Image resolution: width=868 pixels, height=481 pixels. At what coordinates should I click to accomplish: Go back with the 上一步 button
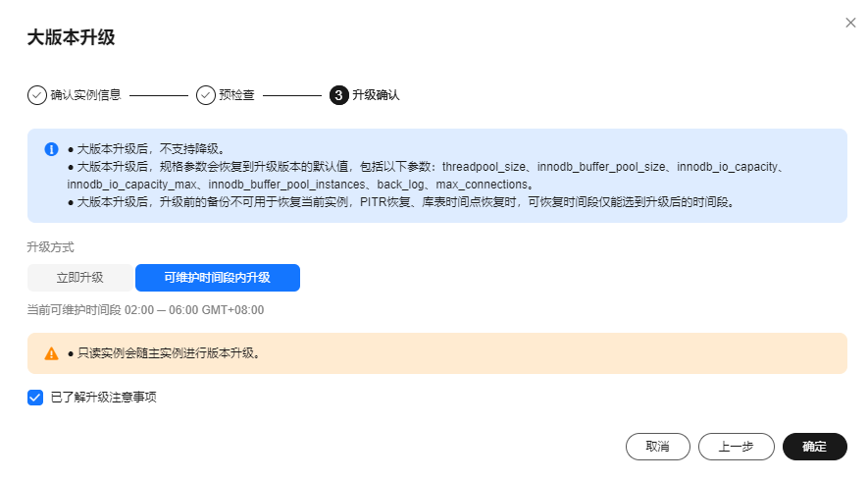pos(736,447)
